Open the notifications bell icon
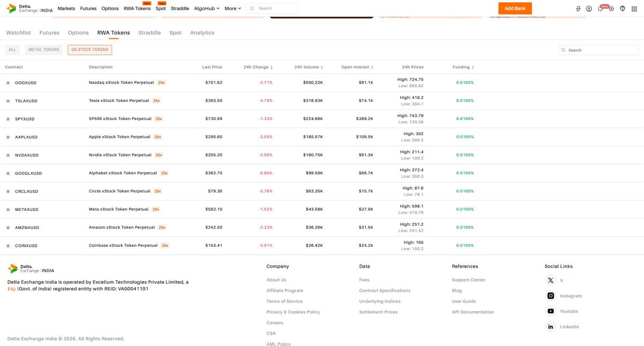Screen dimensions: 644x346 (600, 9)
